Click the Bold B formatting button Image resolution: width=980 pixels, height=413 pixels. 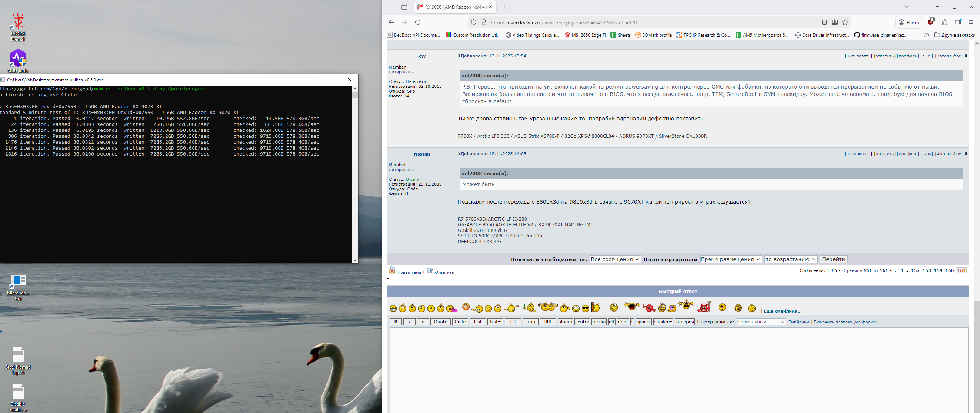pos(396,322)
